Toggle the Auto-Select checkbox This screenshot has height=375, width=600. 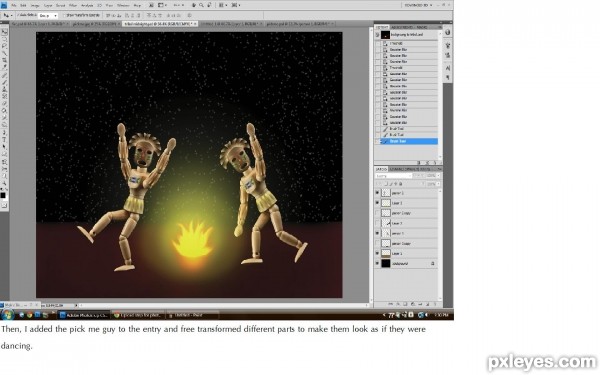[18, 16]
